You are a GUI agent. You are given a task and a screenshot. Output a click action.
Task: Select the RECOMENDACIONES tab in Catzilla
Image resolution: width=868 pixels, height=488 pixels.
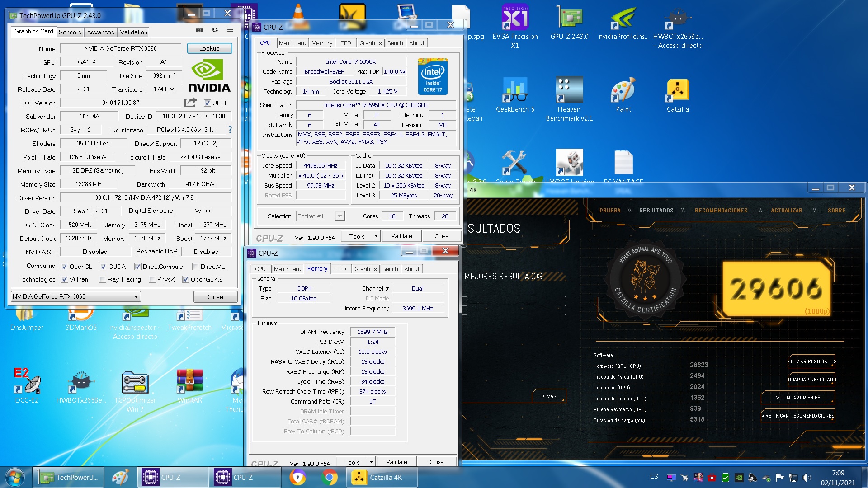721,211
